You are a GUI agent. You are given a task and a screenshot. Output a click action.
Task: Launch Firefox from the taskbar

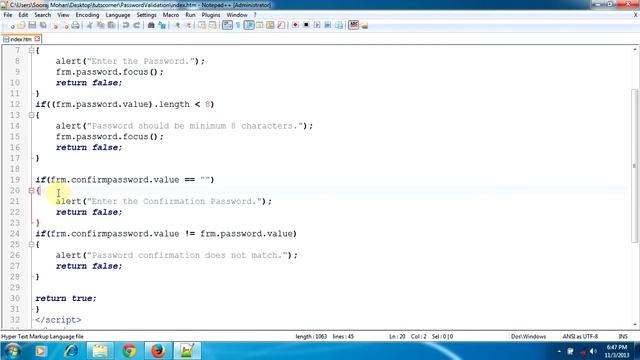point(158,351)
